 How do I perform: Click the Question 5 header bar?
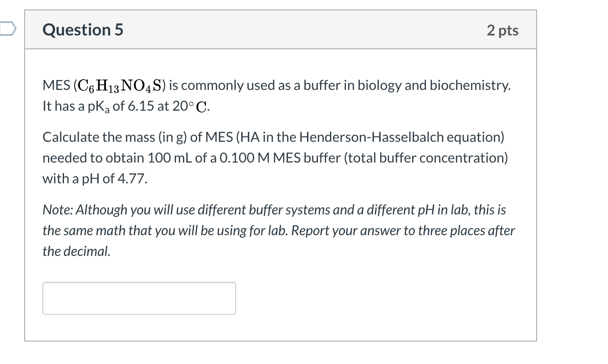[281, 29]
